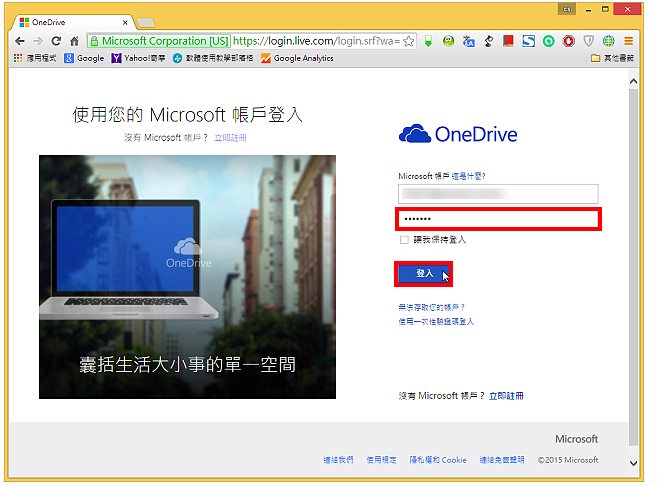The image size is (664, 485).
Task: Click the Microsoft account email field
Action: (498, 194)
